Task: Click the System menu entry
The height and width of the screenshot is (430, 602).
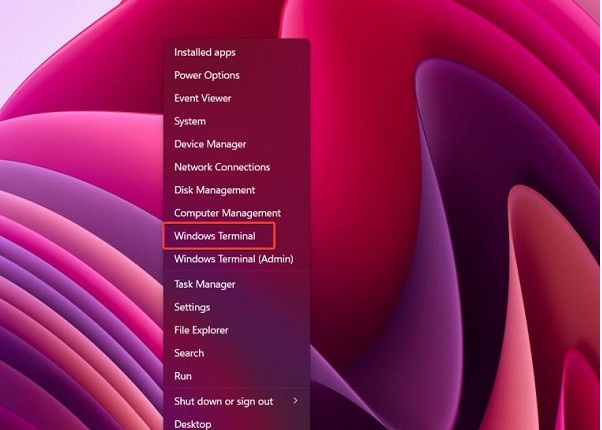Action: [190, 121]
